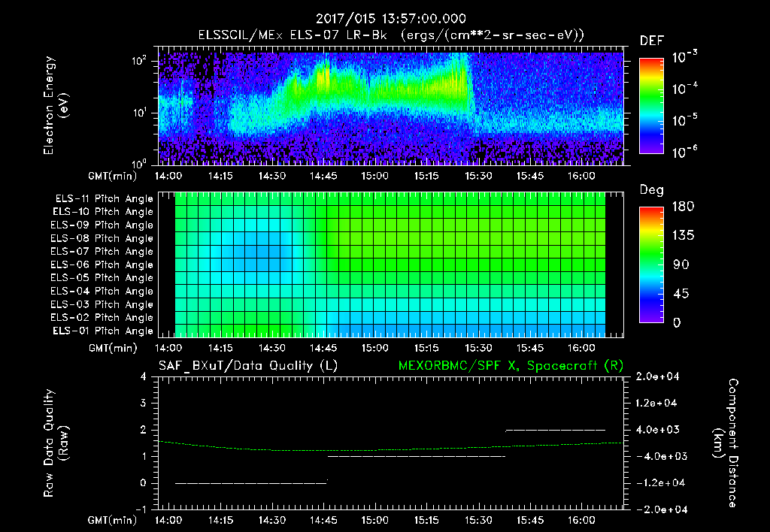The width and height of the screenshot is (770, 532).
Task: Click the ELS-04 Pitch Angle row label
Action: point(102,292)
